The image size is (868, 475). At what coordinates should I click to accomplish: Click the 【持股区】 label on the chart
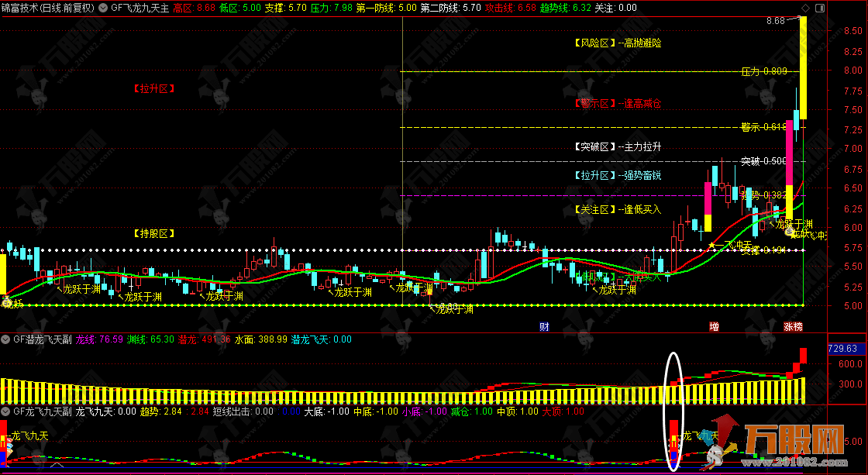pyautogui.click(x=152, y=232)
